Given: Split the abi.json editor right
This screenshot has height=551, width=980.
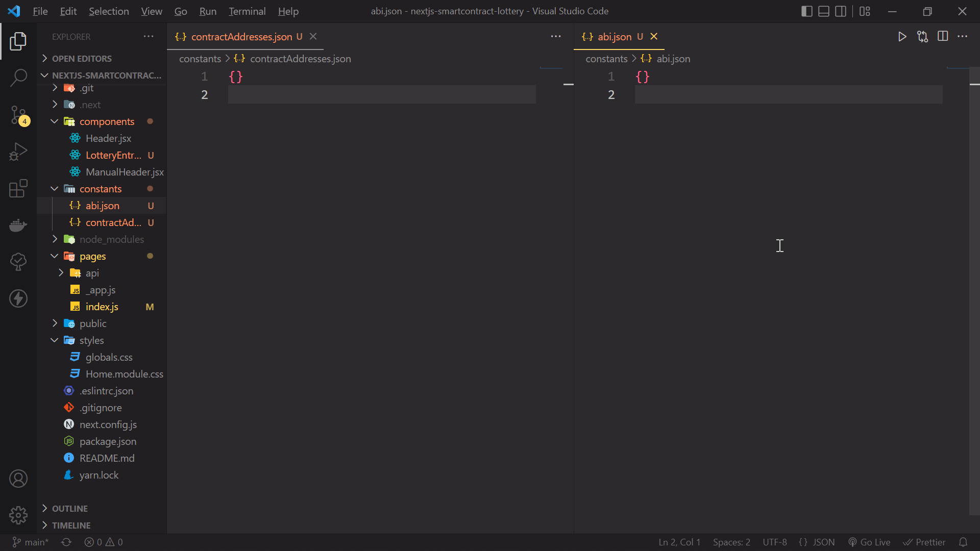Looking at the screenshot, I should point(943,37).
